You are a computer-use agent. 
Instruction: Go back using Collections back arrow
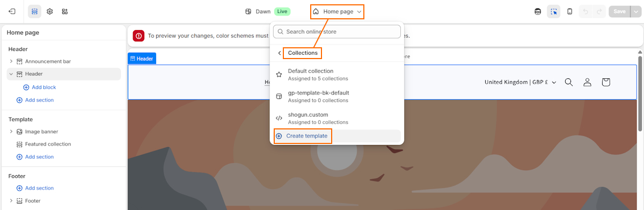point(279,53)
